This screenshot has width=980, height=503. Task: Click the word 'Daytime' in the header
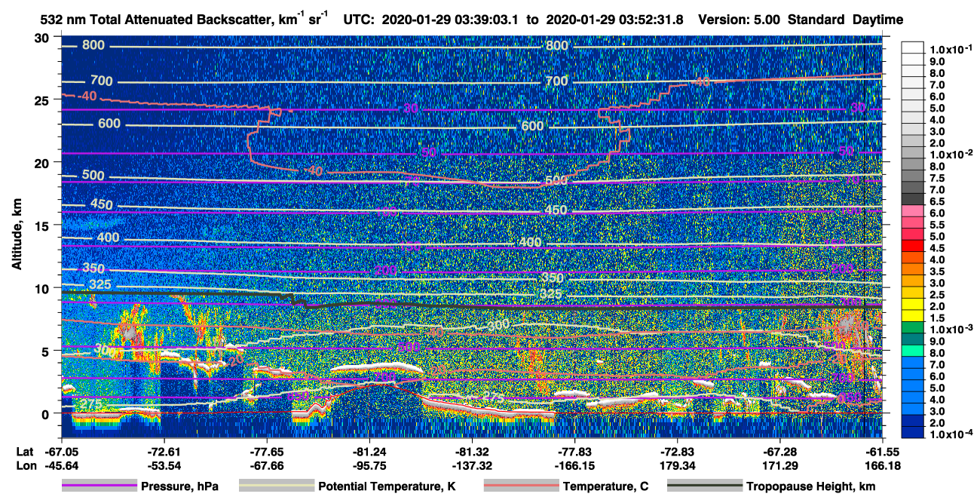pyautogui.click(x=877, y=20)
